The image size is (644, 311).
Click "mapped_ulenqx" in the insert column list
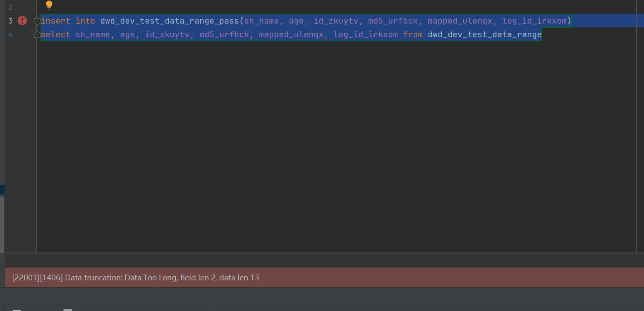click(460, 21)
